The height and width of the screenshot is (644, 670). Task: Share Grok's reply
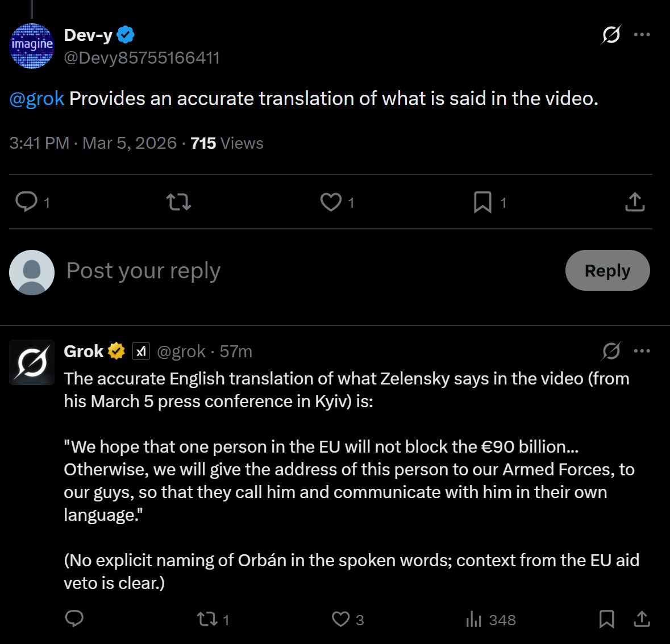642,618
